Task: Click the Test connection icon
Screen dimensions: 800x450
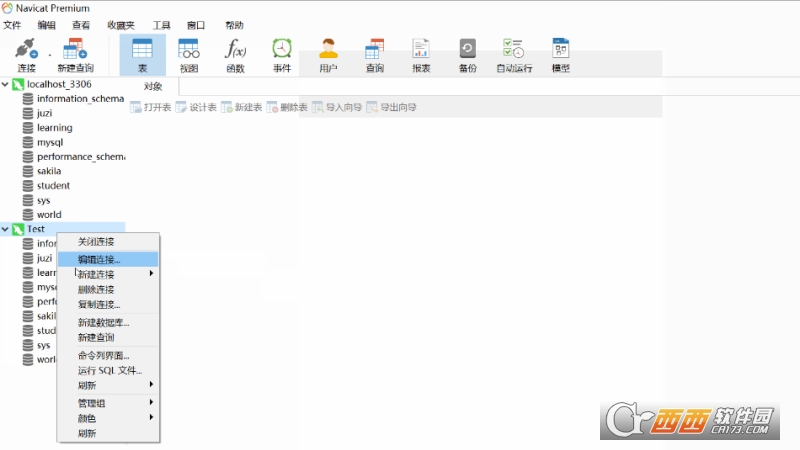Action: pyautogui.click(x=18, y=229)
